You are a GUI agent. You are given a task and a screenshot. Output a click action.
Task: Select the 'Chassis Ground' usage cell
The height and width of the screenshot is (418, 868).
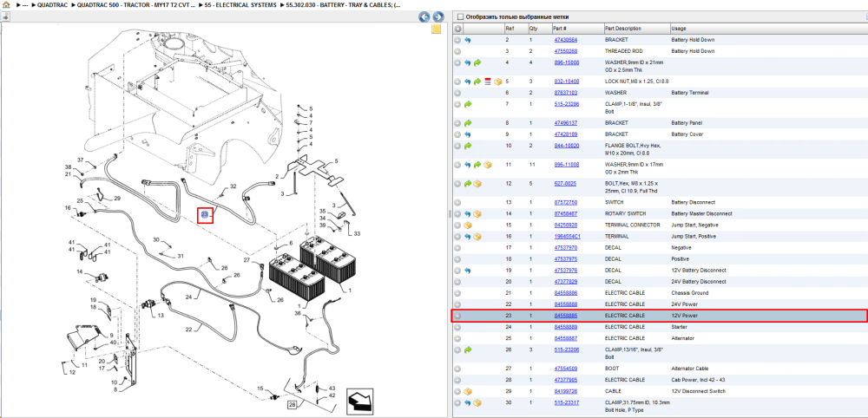click(688, 293)
